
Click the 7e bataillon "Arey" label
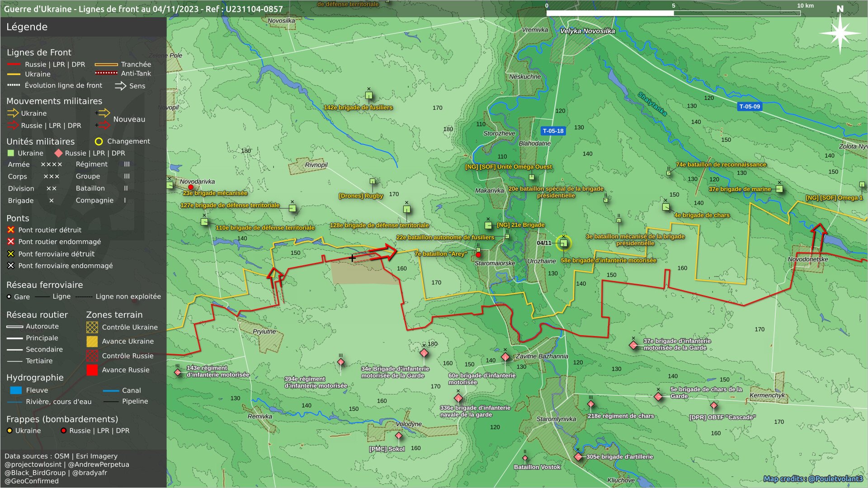click(441, 254)
